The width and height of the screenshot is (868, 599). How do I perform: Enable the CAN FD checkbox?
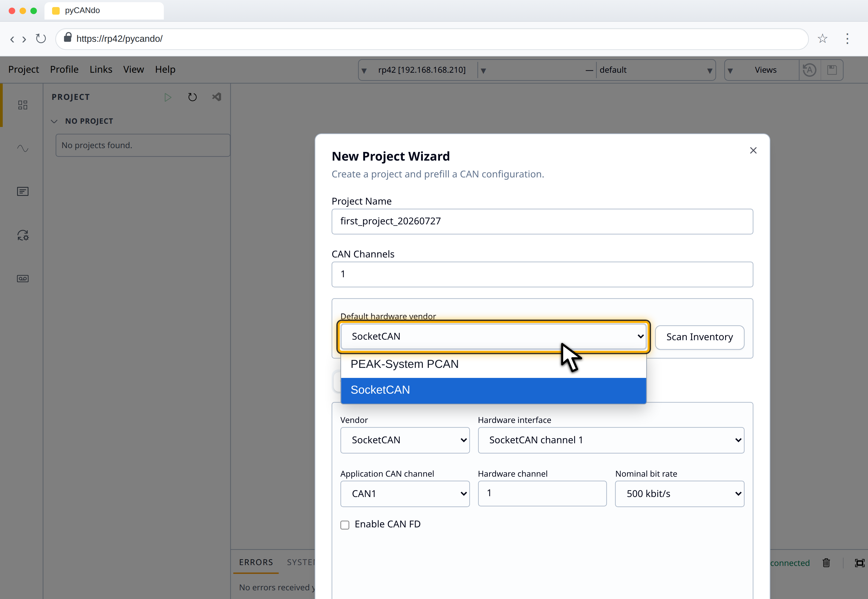coord(344,525)
